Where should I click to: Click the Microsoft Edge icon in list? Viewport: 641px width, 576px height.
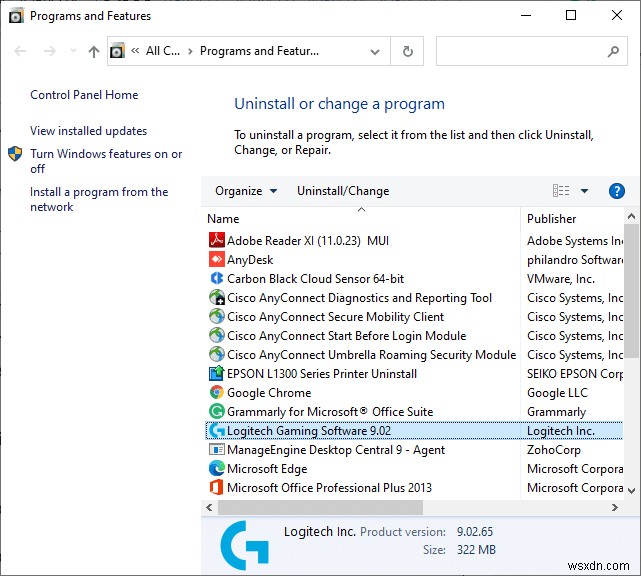click(x=216, y=468)
